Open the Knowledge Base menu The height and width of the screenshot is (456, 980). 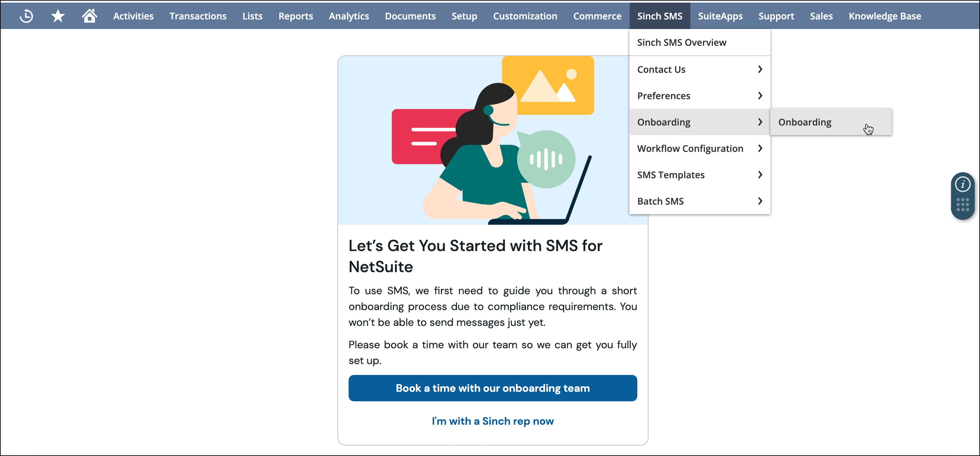point(885,15)
